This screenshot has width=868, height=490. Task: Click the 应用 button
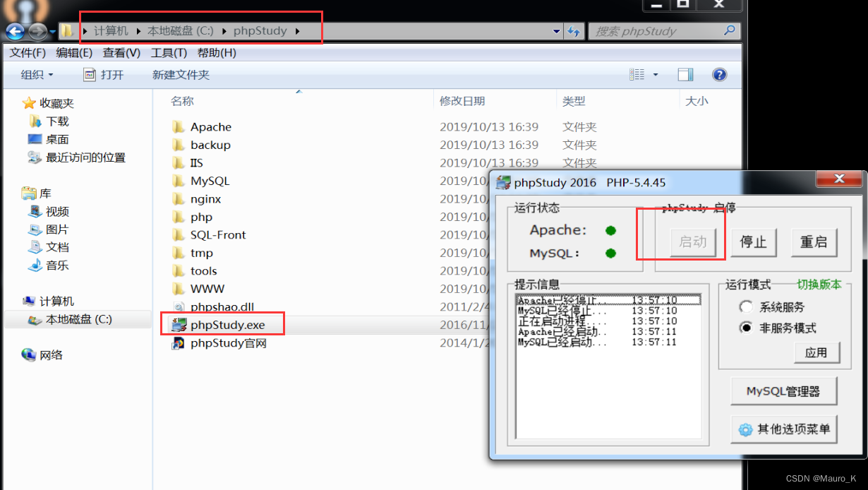click(x=816, y=352)
